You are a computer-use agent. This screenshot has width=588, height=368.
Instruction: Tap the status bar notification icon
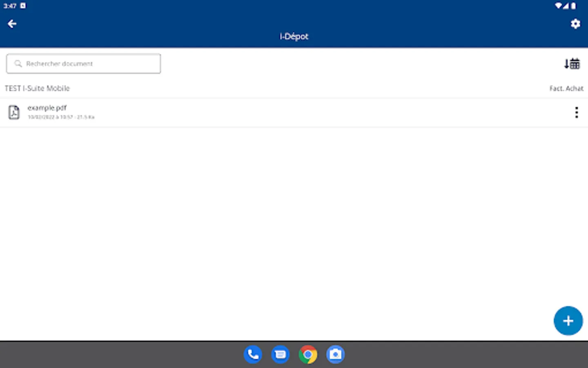point(23,6)
